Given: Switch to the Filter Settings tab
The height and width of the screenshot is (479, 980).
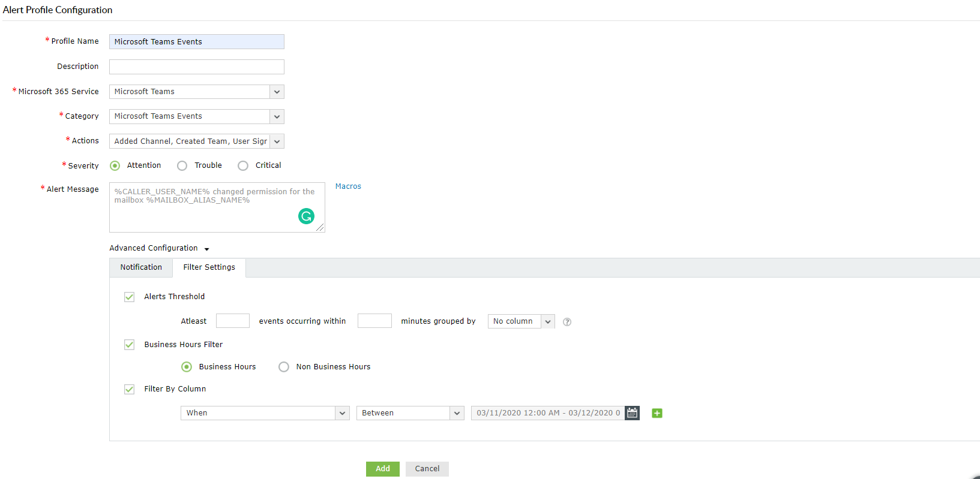Looking at the screenshot, I should coord(209,267).
